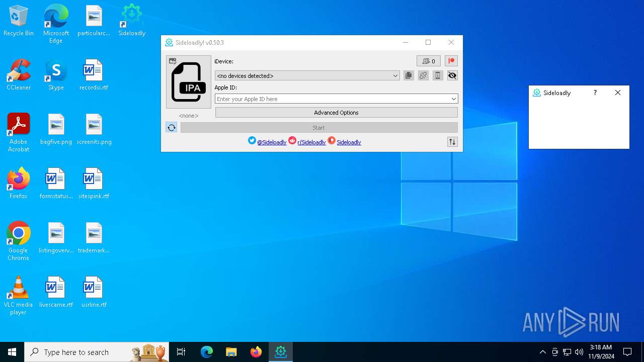The image size is (644, 362).
Task: Select the Recycle Bin desktop icon
Action: [19, 21]
